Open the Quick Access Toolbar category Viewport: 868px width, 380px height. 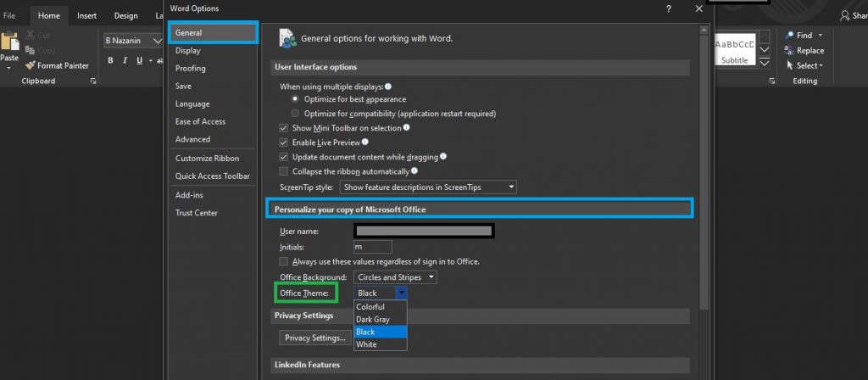[x=213, y=176]
